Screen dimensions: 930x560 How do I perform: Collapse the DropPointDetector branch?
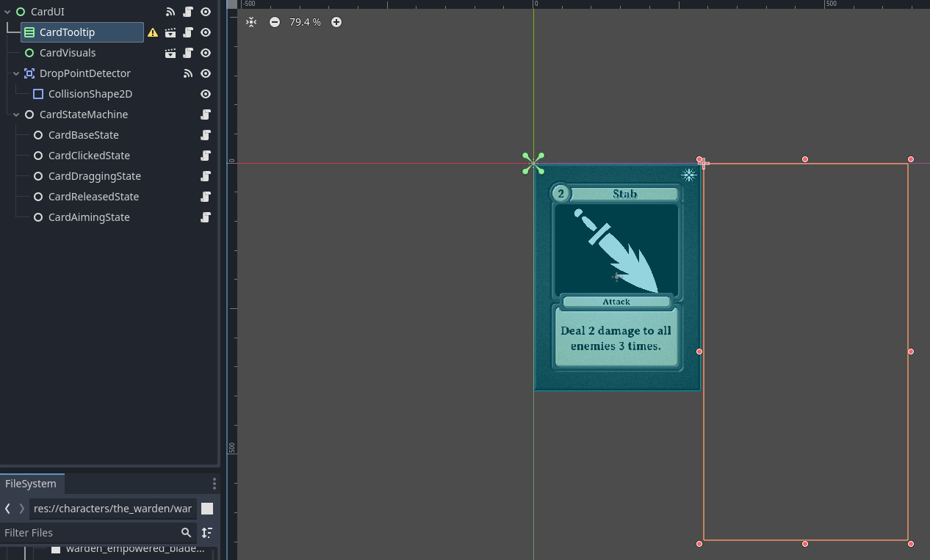[15, 73]
